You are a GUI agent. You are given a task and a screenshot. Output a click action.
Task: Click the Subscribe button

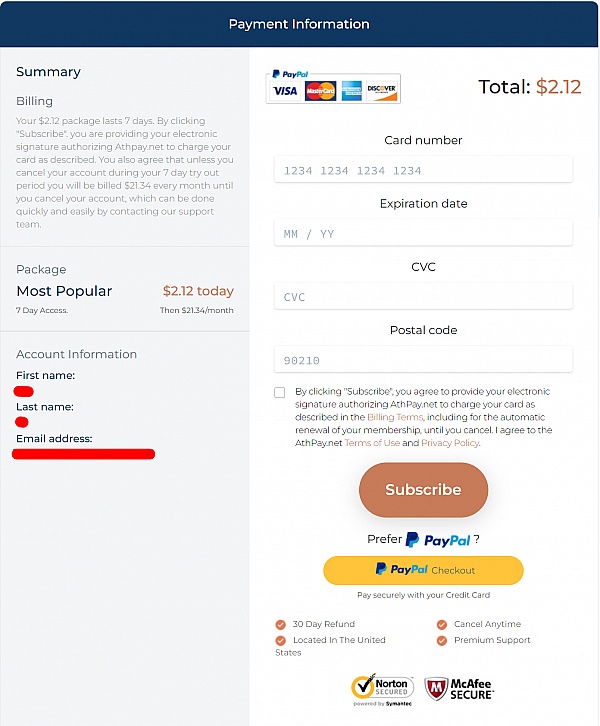point(423,490)
